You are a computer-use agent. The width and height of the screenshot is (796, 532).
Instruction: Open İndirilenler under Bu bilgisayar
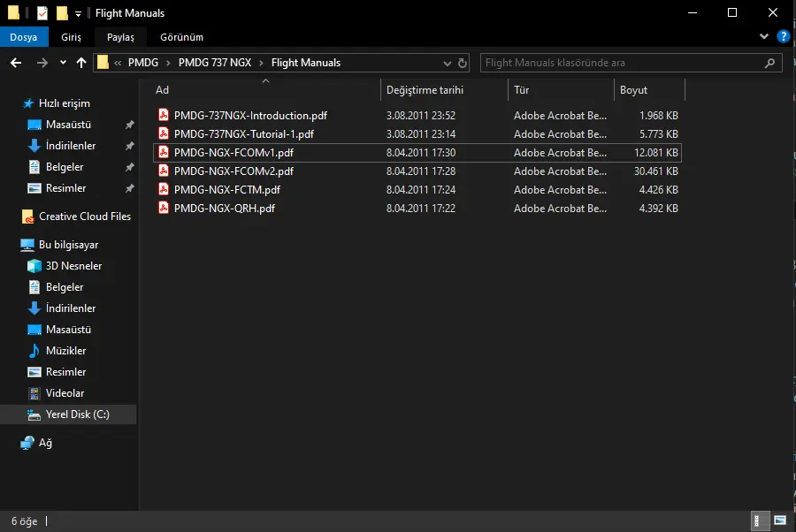click(71, 308)
